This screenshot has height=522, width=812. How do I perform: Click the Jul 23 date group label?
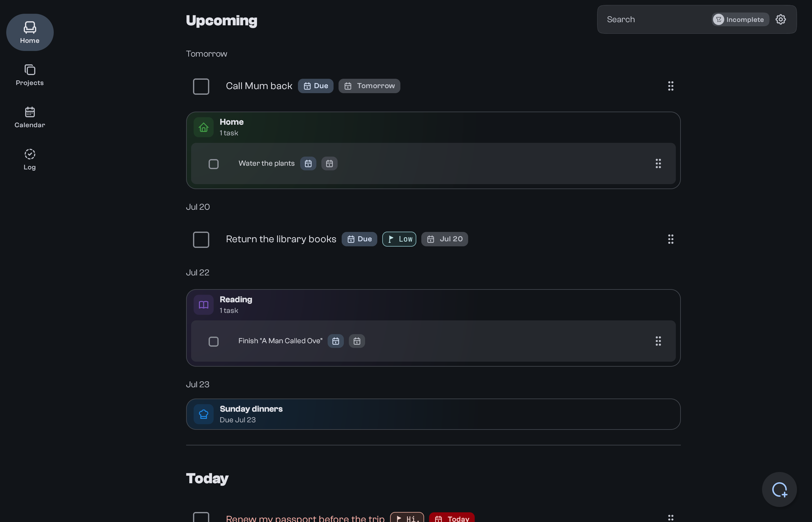coord(198,384)
